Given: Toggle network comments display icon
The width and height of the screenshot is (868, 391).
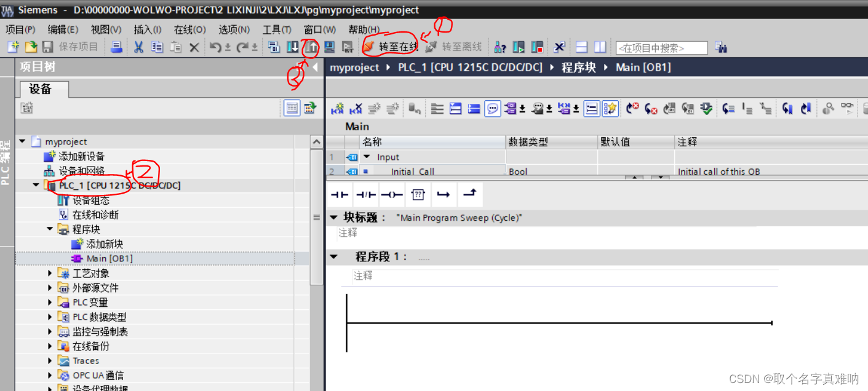Looking at the screenshot, I should pyautogui.click(x=493, y=109).
